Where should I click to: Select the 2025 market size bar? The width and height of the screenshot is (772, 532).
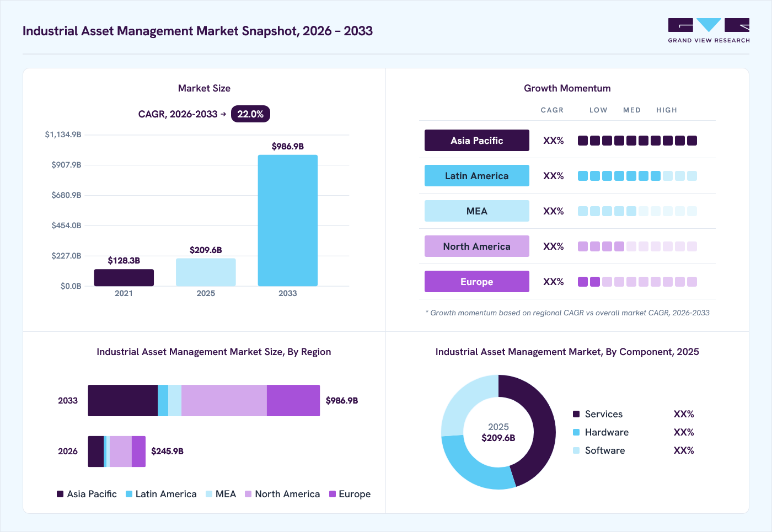coord(206,272)
